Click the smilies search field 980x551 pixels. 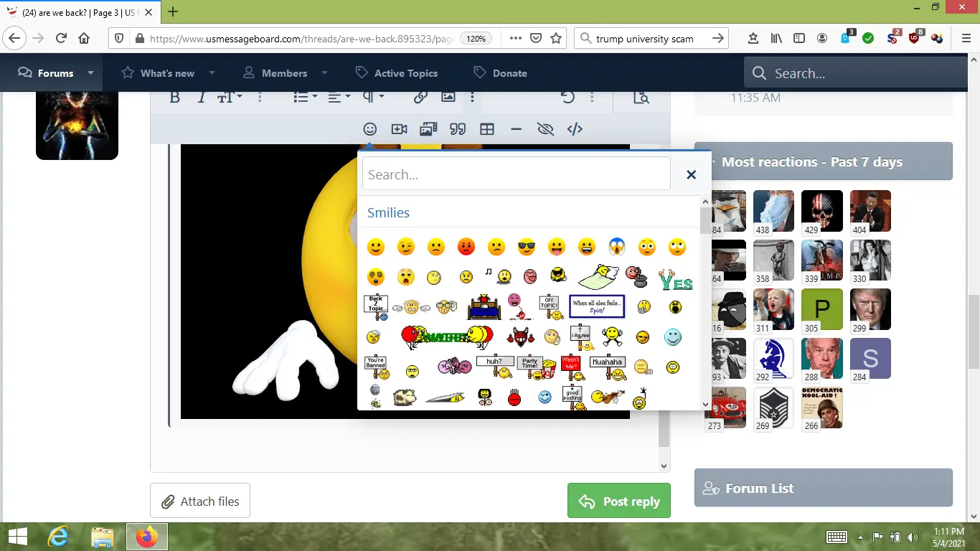click(517, 174)
